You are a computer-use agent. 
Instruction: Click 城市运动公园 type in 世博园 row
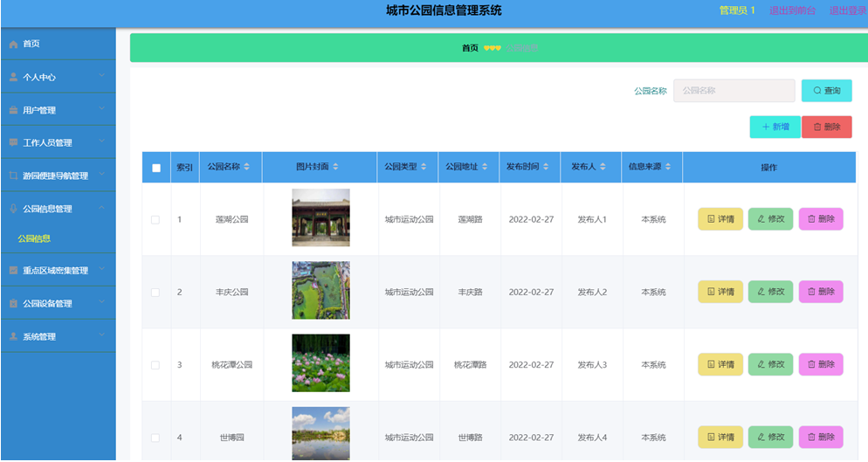(409, 437)
